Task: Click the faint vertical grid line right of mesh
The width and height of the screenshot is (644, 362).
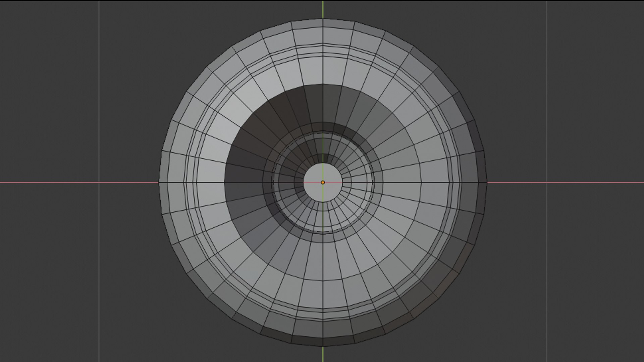Action: click(x=547, y=101)
